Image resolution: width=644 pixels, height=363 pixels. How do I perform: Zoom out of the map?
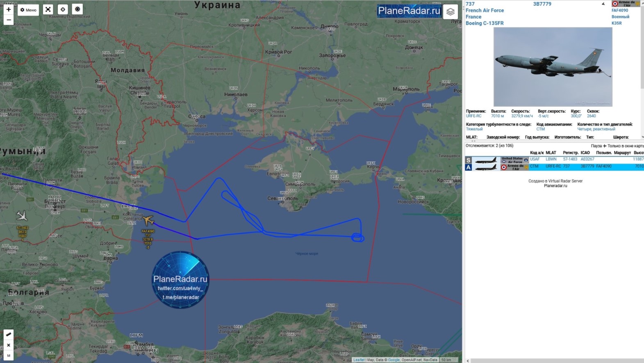(9, 20)
